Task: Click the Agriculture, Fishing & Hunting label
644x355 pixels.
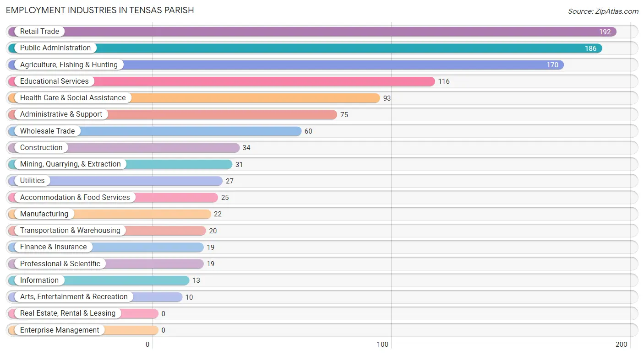Action: tap(69, 65)
